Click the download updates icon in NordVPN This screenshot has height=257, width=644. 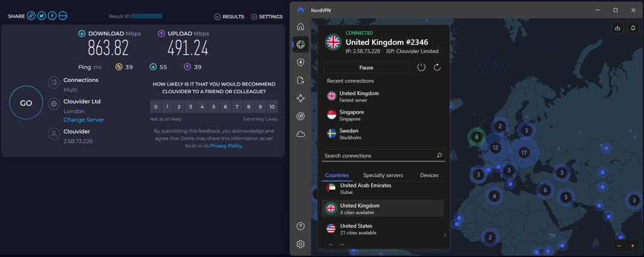[x=617, y=28]
